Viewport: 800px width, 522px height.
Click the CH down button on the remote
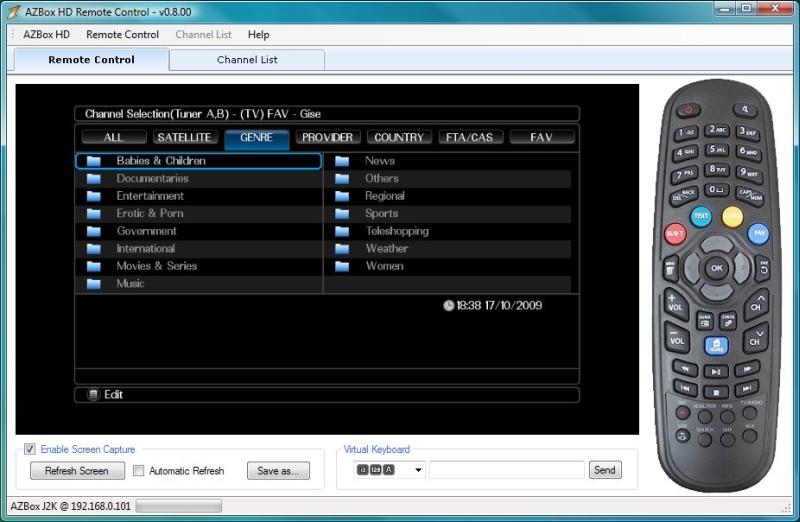click(x=756, y=338)
